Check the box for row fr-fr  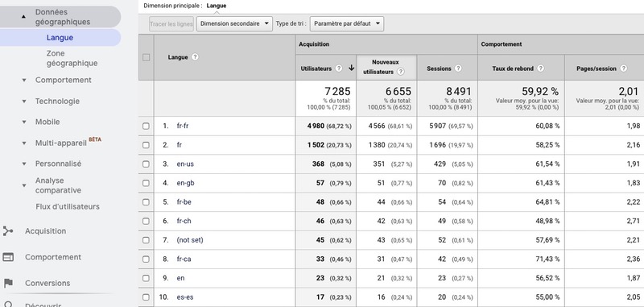[x=146, y=127]
